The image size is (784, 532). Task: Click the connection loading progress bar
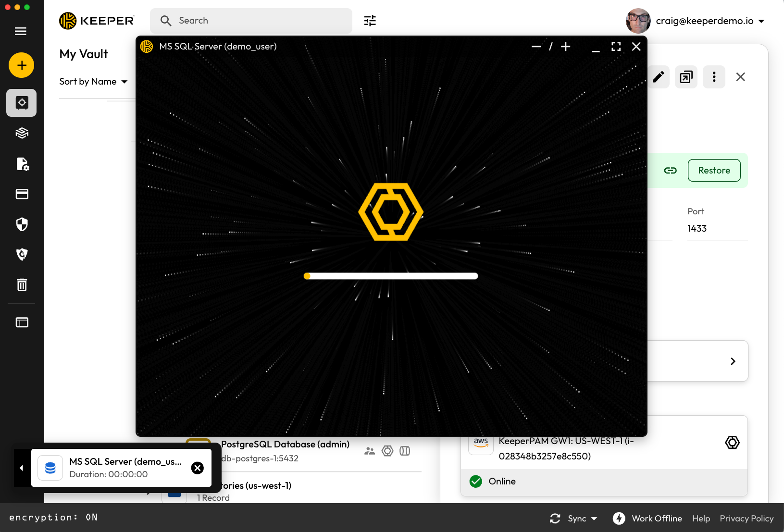tap(391, 276)
